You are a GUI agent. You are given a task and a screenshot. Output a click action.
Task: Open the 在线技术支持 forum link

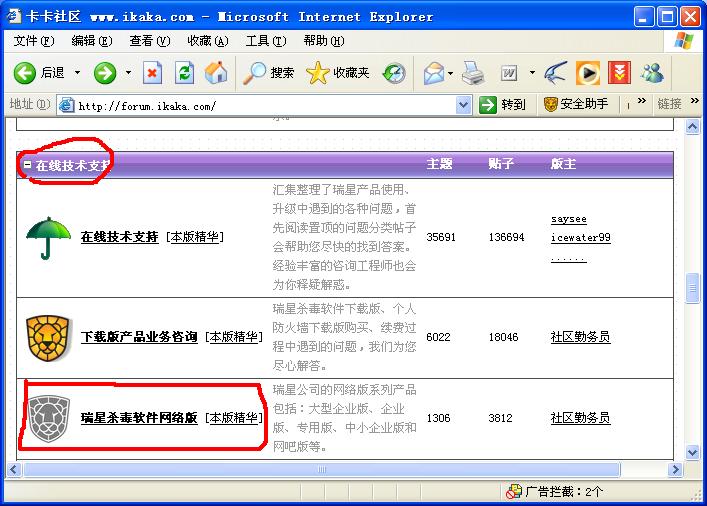[x=119, y=237]
